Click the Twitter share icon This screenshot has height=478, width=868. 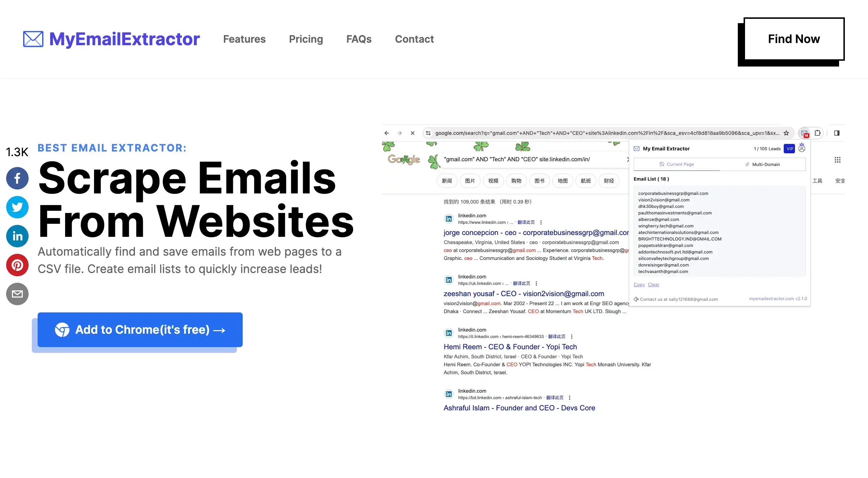click(17, 207)
